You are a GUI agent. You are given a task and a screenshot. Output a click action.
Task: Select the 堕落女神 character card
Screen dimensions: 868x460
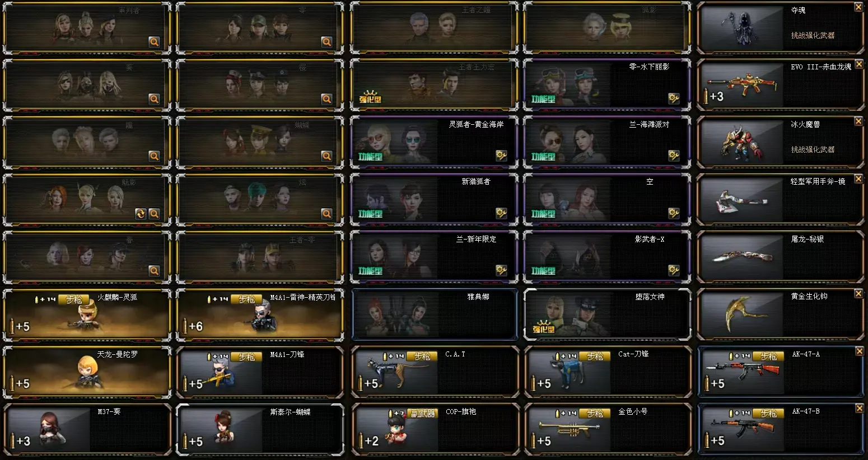click(x=608, y=315)
